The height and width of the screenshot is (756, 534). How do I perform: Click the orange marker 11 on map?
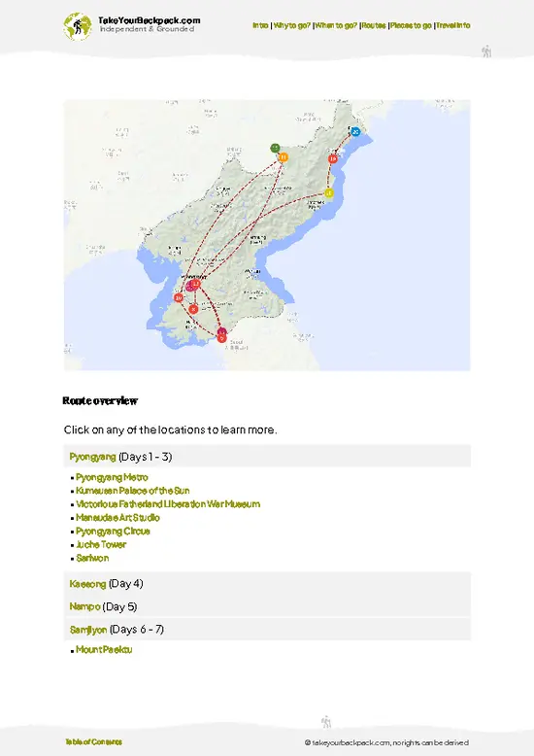click(284, 157)
